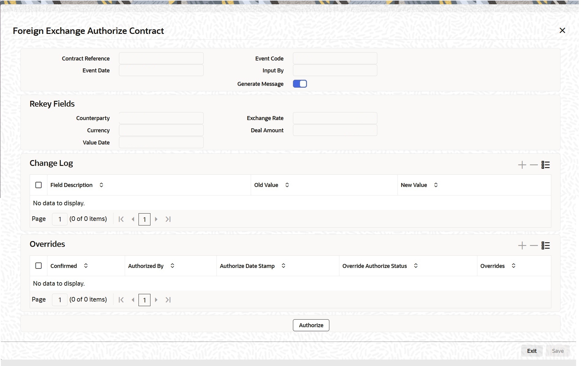Check select-all box in Change Log header
Screen dimensions: 588x366
[x=39, y=185]
